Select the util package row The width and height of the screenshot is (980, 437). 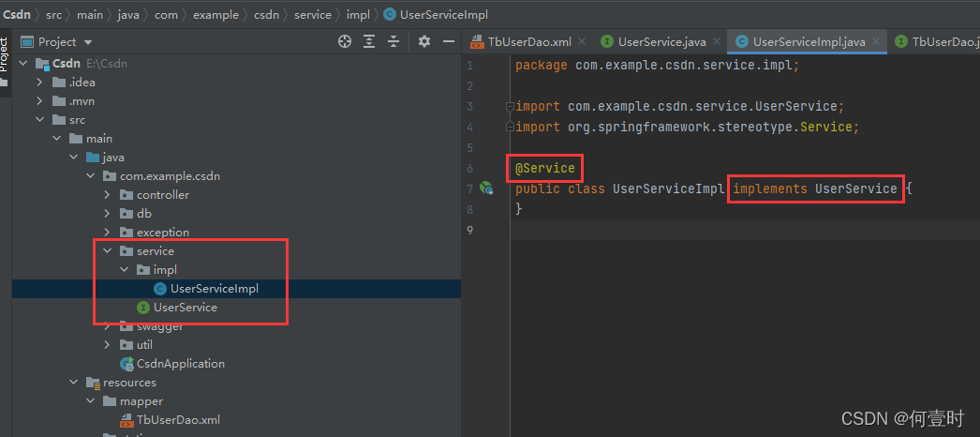click(x=144, y=344)
